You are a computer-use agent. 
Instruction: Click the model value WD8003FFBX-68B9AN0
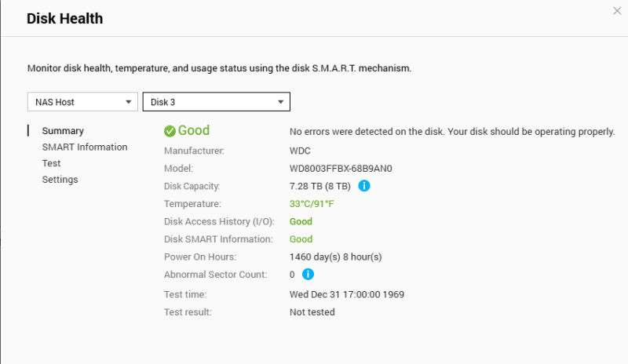[341, 169]
